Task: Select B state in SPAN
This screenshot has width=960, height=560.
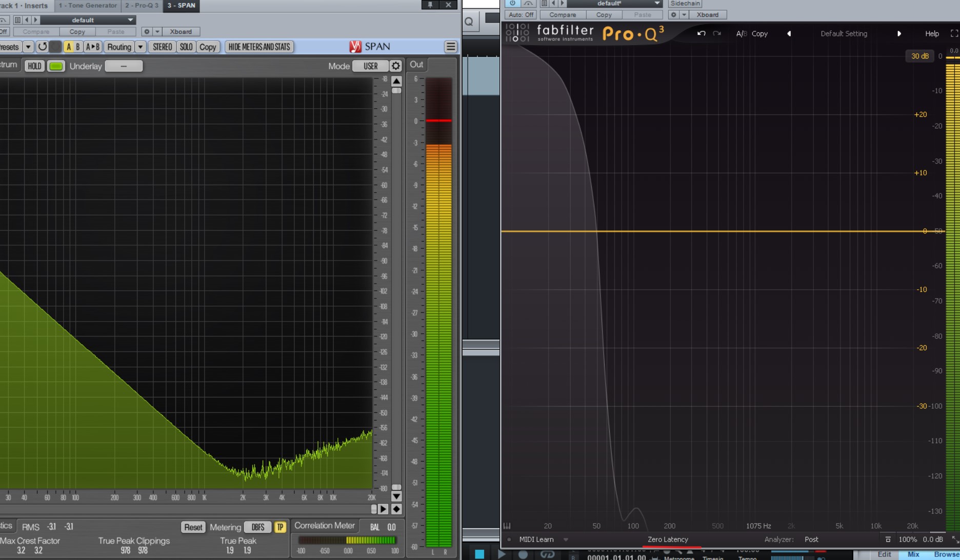Action: pyautogui.click(x=78, y=47)
